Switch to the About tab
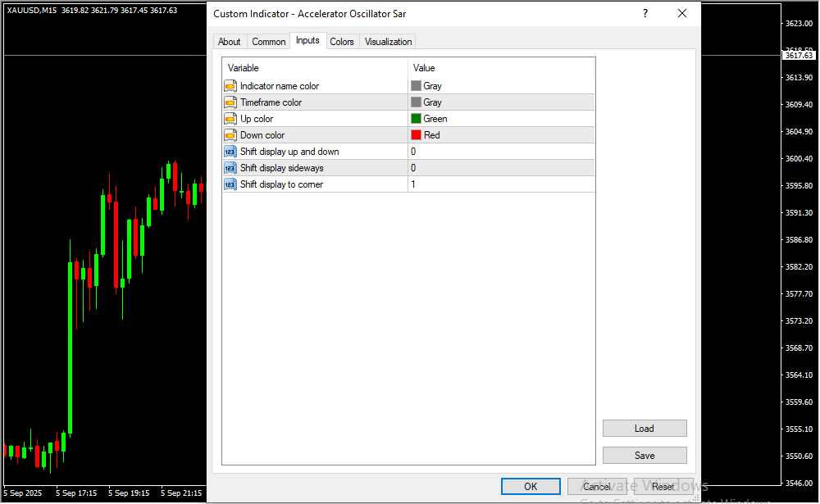 click(230, 42)
